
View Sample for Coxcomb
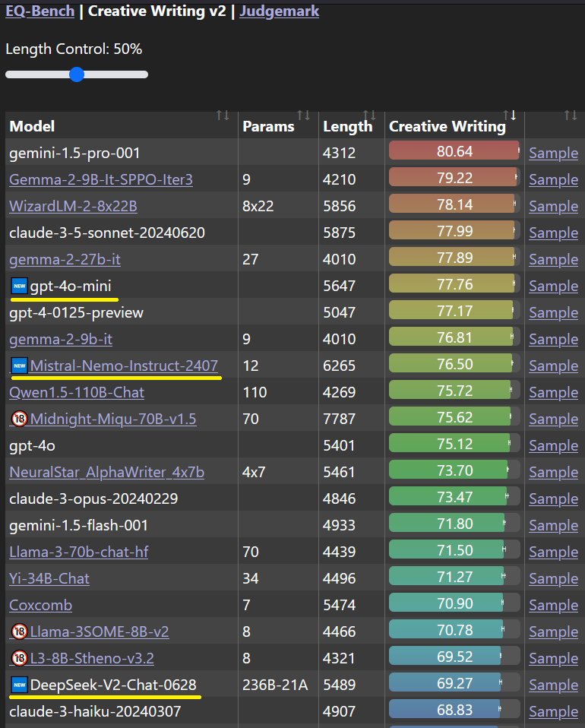coord(553,605)
